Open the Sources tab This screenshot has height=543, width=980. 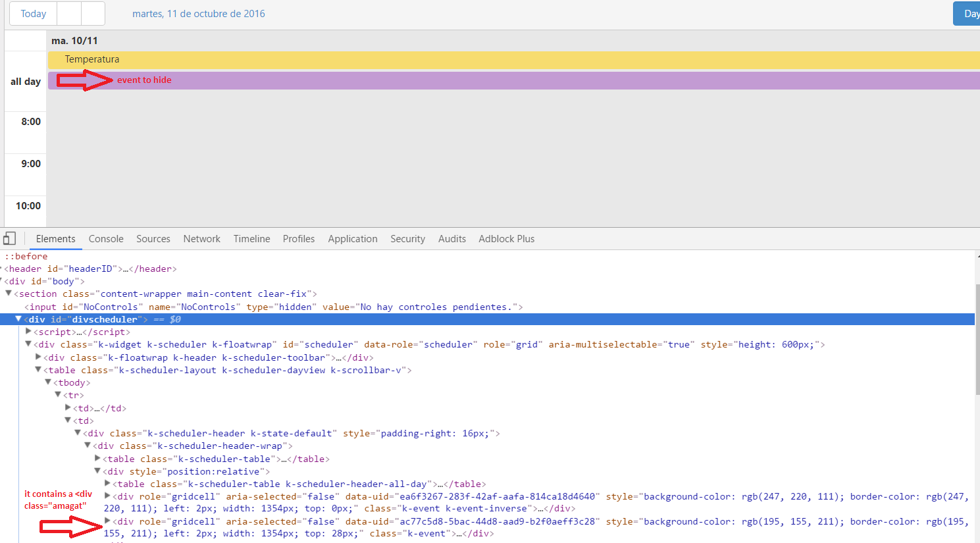153,239
